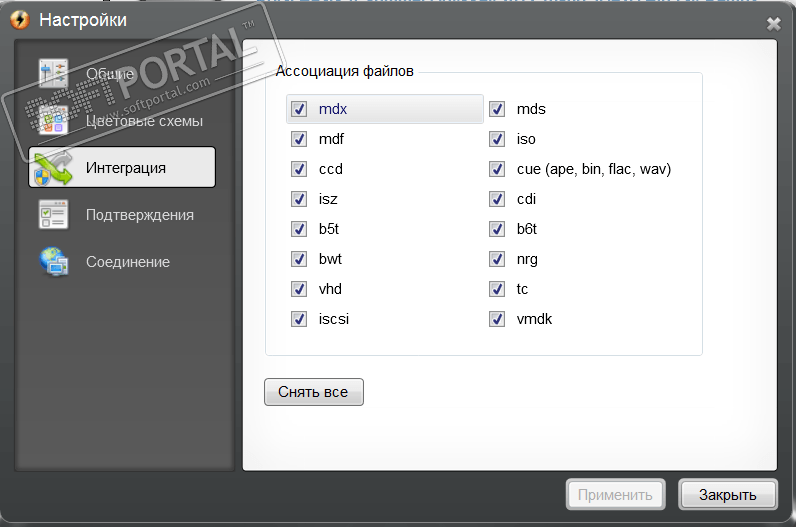This screenshot has width=796, height=527.
Task: Close the Настройки settings window
Action: pos(773,24)
